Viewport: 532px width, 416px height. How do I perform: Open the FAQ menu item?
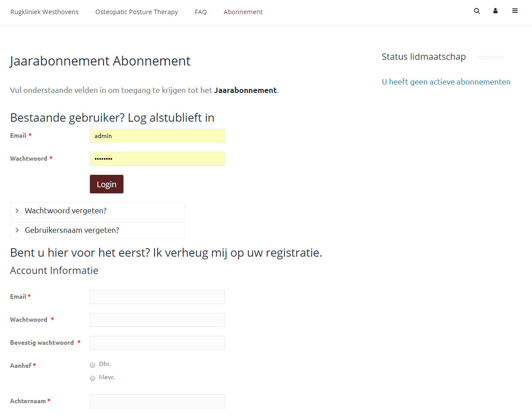coord(200,12)
